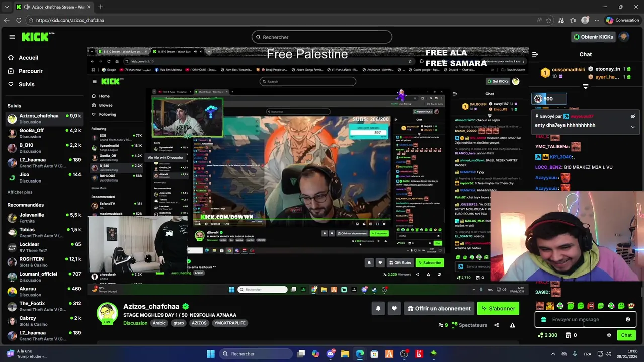Click the gtarp tag

(179, 323)
